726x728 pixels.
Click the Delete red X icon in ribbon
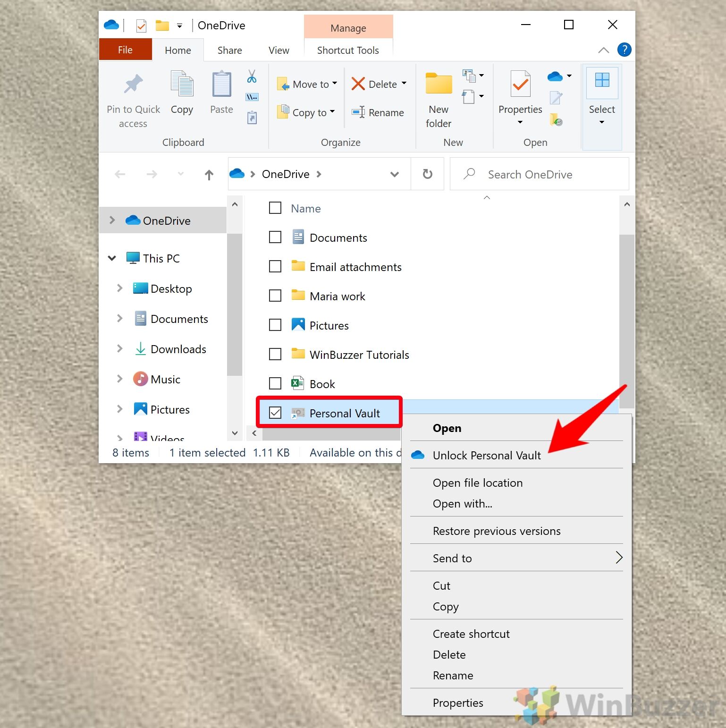pyautogui.click(x=358, y=84)
